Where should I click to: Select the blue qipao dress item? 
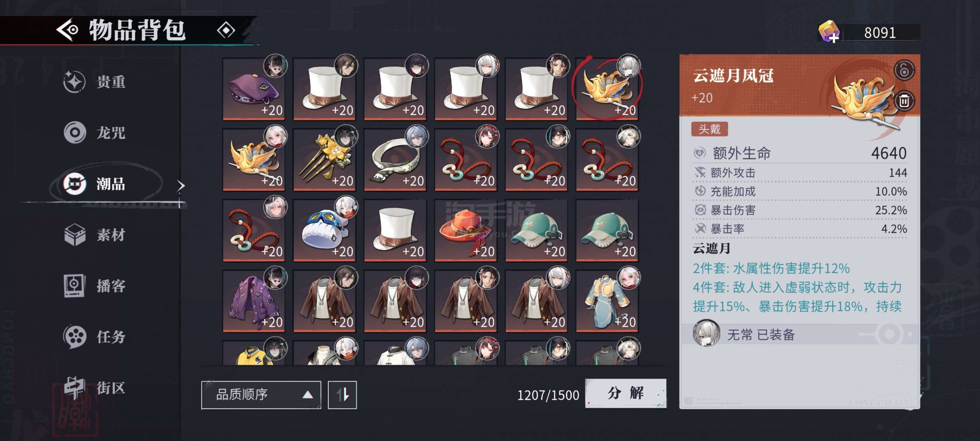click(x=607, y=301)
